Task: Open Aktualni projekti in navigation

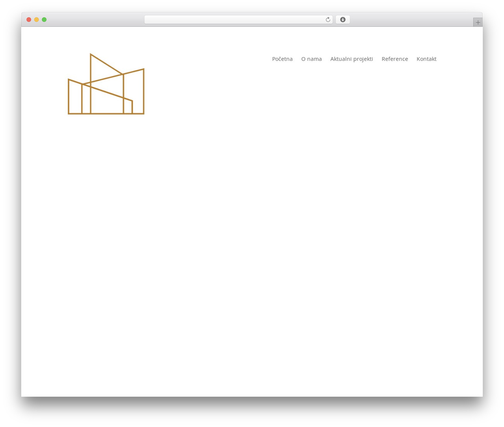Action: coord(352,59)
